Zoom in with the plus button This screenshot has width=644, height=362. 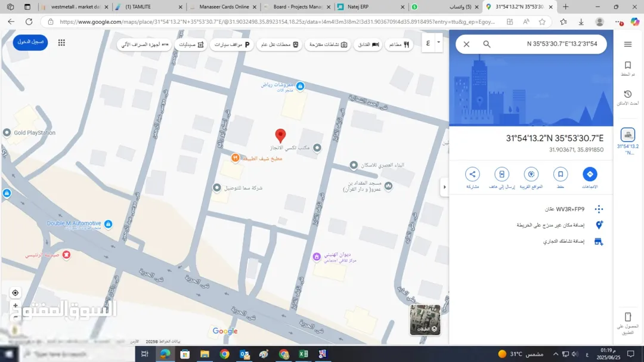click(15, 306)
